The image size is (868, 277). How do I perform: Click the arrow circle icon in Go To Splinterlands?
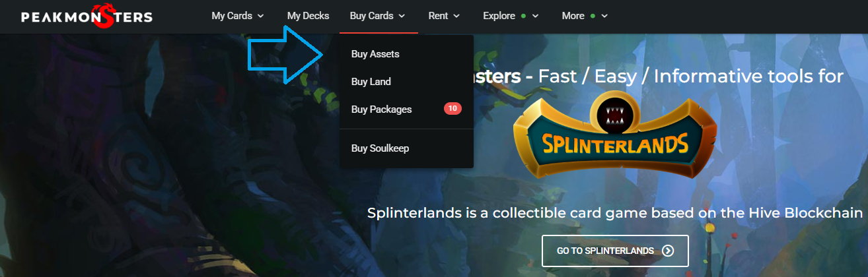click(668, 251)
